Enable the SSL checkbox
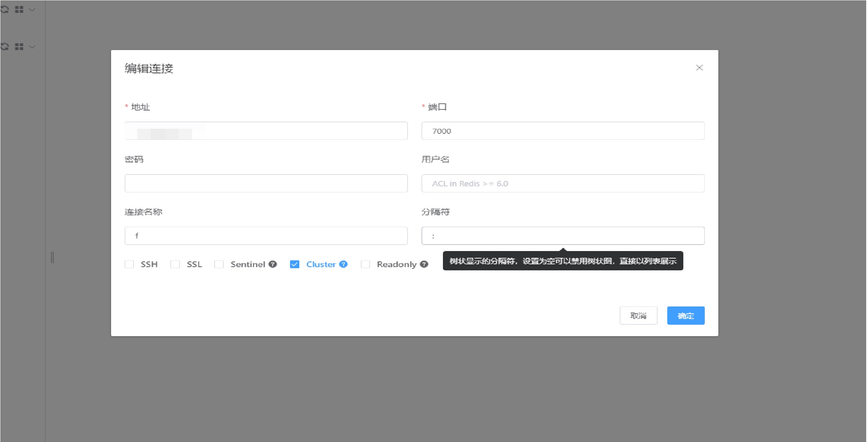 [175, 264]
